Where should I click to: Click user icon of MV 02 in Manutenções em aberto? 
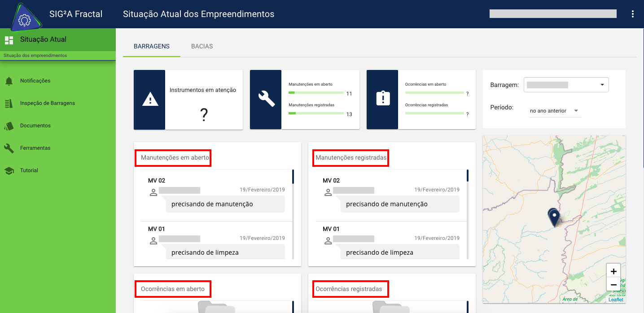point(153,192)
